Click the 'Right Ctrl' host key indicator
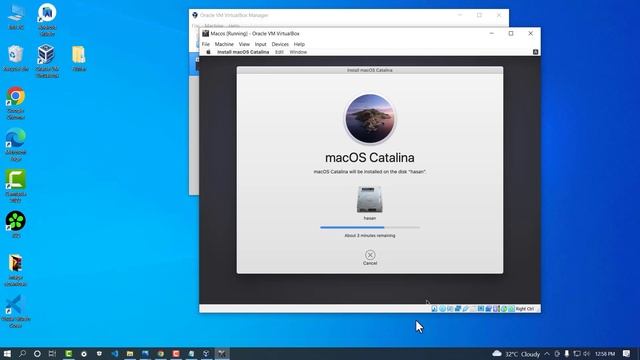 point(524,309)
